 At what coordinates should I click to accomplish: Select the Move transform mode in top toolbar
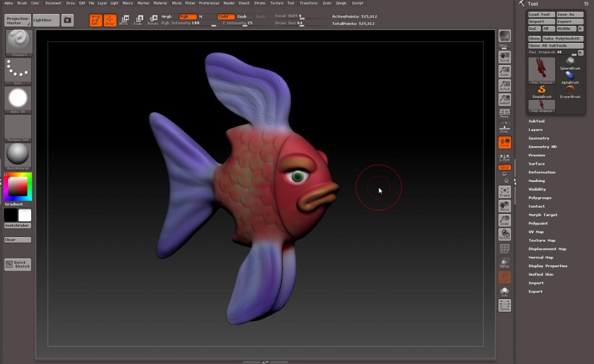click(124, 20)
